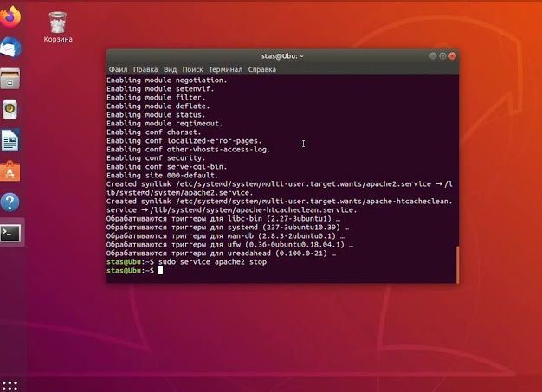Open the Вид menu
This screenshot has height=392, width=542.
pos(170,69)
